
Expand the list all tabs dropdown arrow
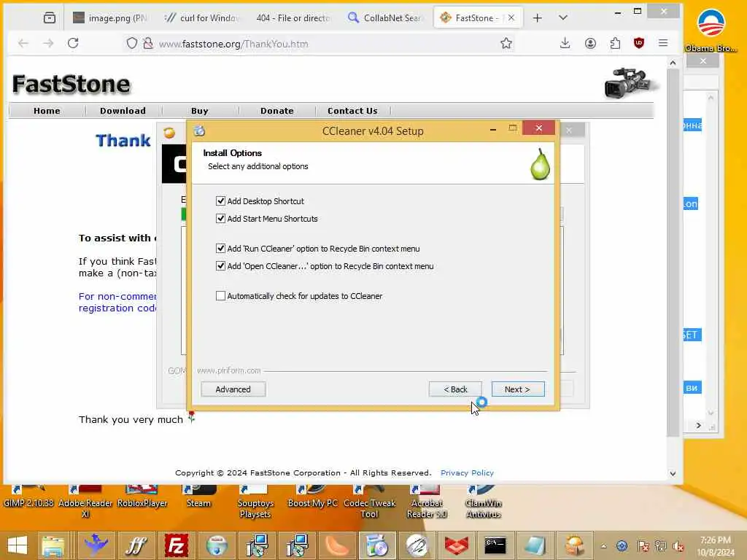coord(562,18)
